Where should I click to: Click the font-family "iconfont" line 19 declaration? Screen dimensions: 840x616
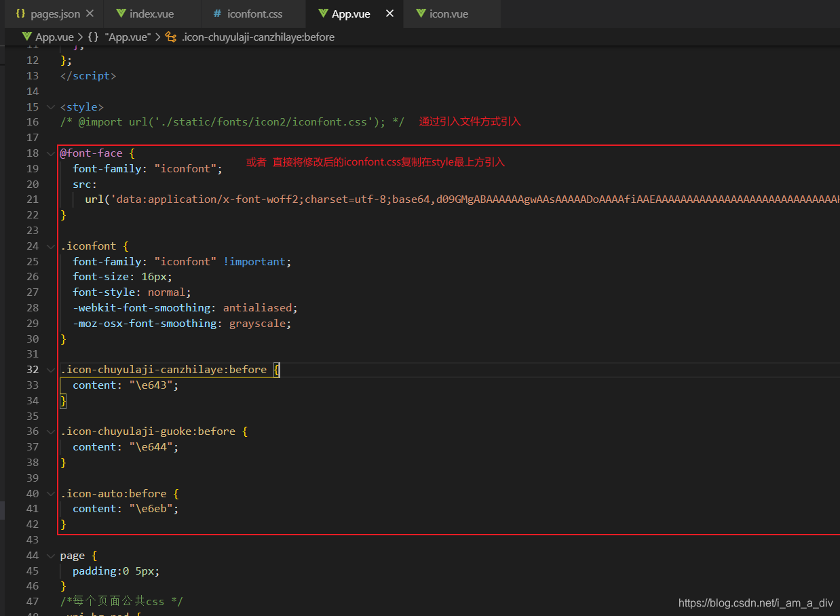point(148,169)
